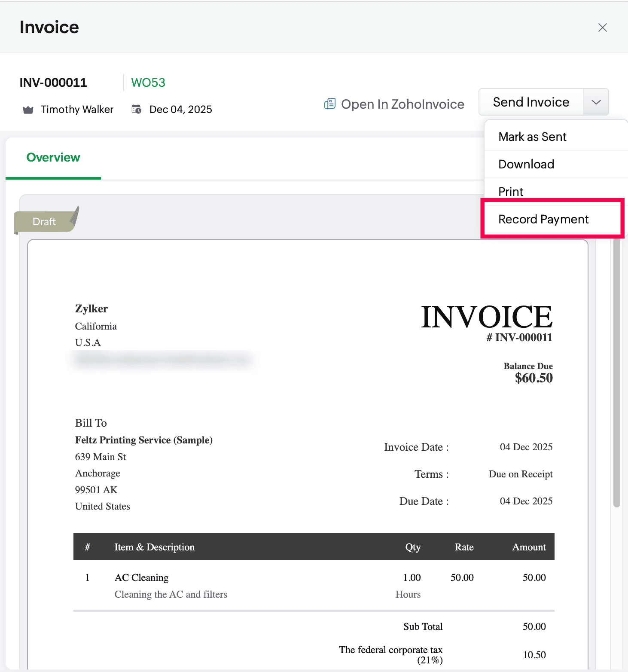Image resolution: width=628 pixels, height=672 pixels.
Task: Expand the Send Invoice dropdown arrow
Action: (x=596, y=102)
